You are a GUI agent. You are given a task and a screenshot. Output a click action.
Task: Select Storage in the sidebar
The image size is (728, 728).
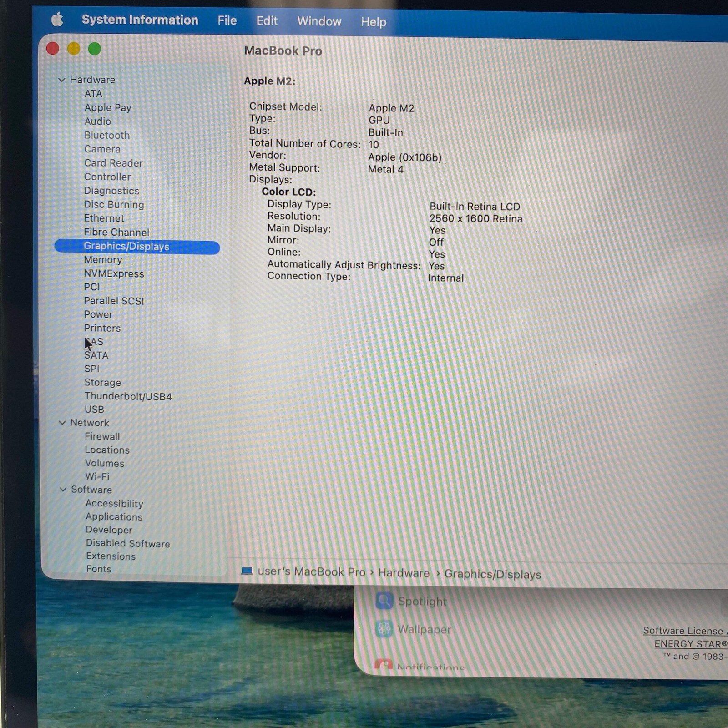(102, 383)
